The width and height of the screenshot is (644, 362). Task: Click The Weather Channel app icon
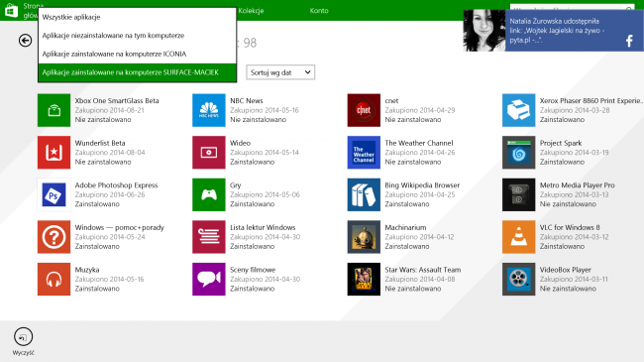pyautogui.click(x=364, y=153)
